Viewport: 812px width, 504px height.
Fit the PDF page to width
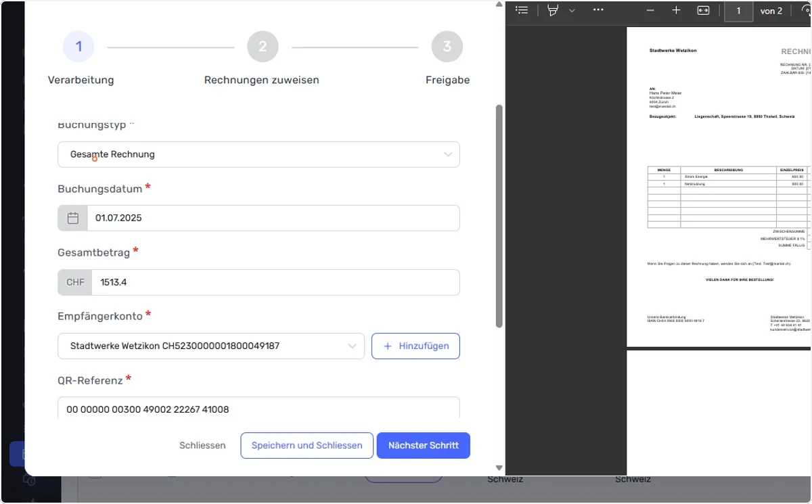pos(703,10)
